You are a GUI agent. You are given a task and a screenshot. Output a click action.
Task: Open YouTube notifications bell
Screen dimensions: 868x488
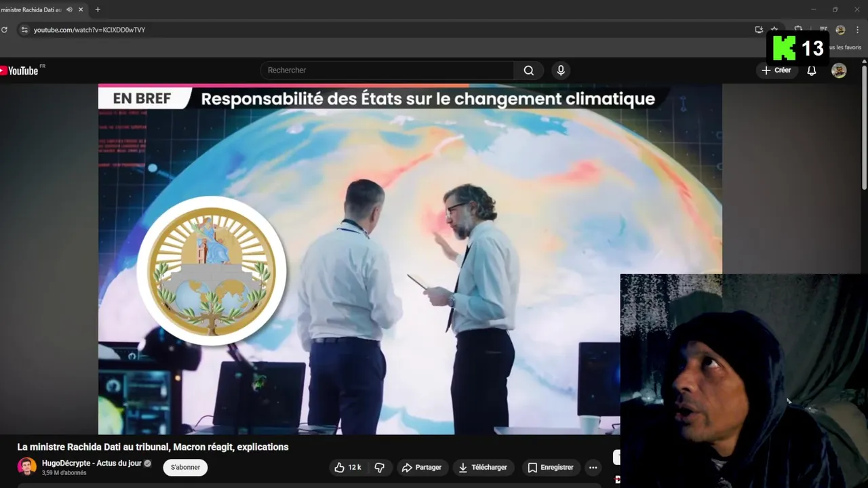812,70
